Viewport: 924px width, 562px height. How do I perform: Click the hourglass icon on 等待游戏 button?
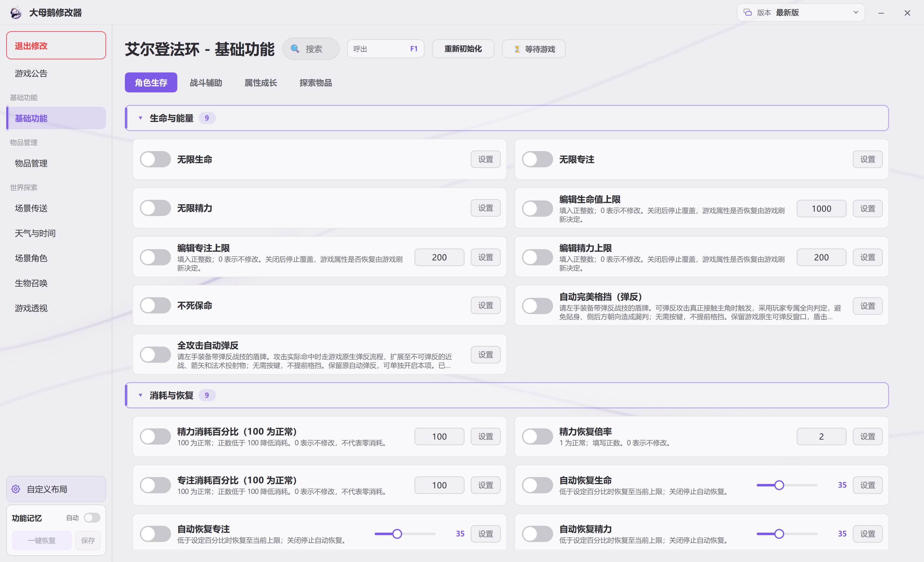pos(517,49)
